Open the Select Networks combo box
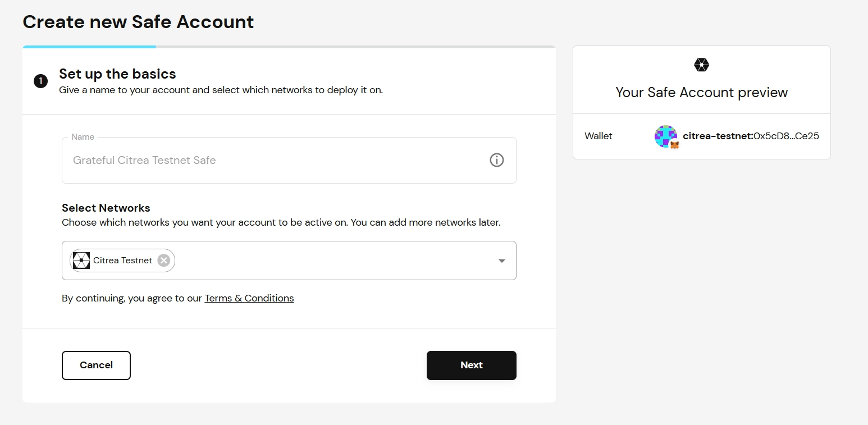Image resolution: width=868 pixels, height=425 pixels. coord(337,261)
